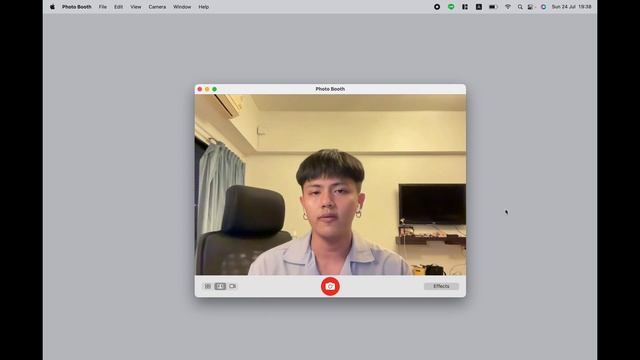640x360 pixels.
Task: Click the screen recording stop icon in menu bar
Action: pos(437,7)
